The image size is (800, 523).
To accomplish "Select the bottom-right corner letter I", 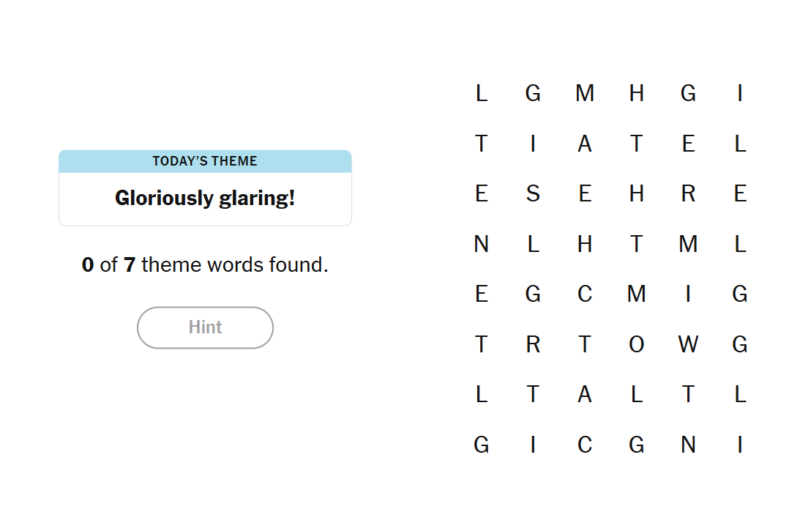I will 740,445.
